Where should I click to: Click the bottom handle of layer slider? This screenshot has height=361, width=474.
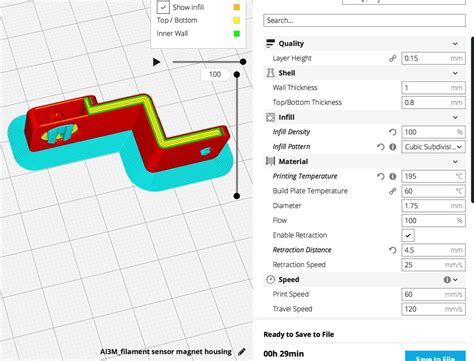[x=237, y=196]
